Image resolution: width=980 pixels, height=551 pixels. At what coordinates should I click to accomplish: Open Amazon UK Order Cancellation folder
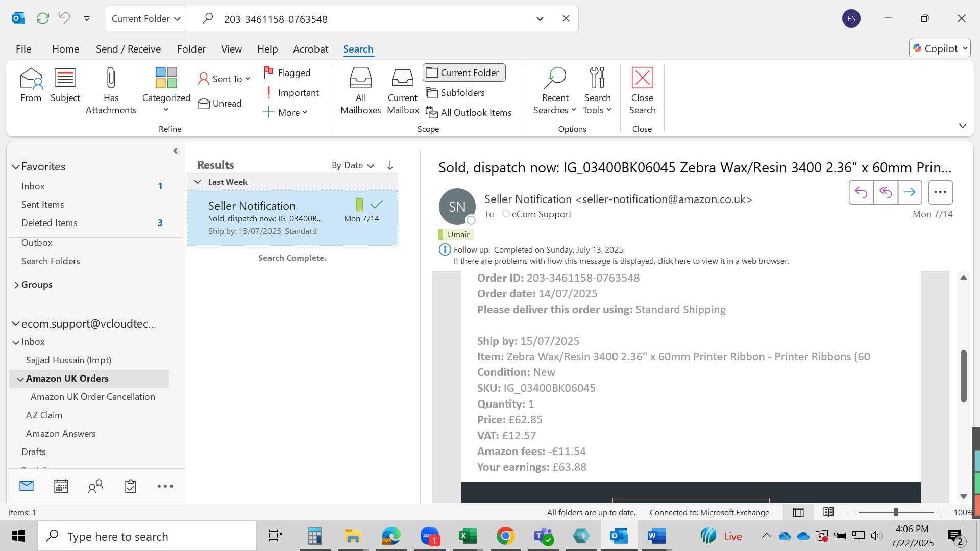[93, 397]
